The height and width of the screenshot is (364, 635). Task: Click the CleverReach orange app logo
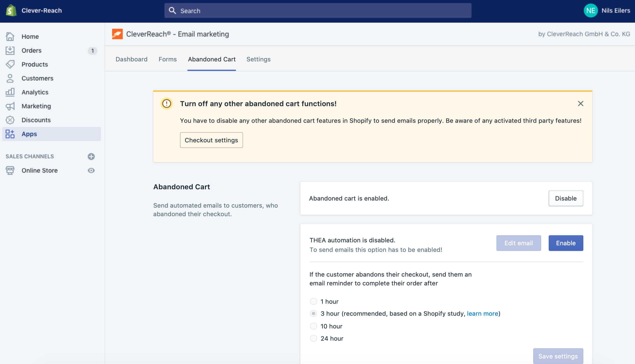(117, 34)
